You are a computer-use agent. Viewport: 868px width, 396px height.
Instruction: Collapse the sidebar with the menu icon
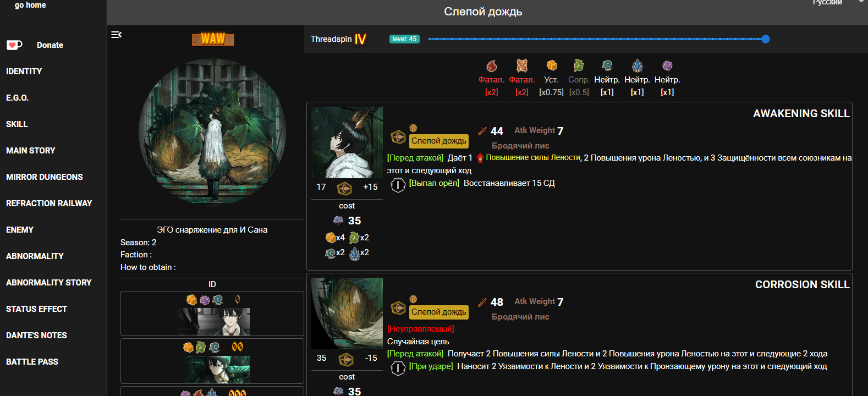point(116,35)
